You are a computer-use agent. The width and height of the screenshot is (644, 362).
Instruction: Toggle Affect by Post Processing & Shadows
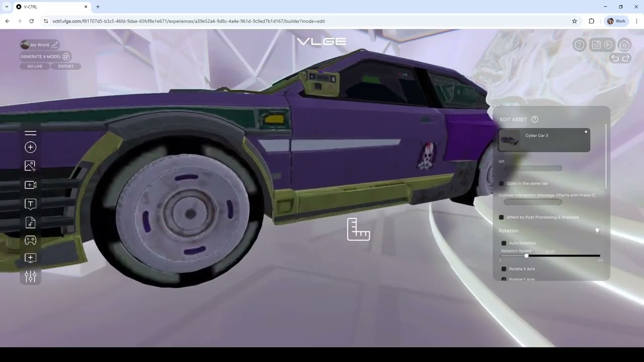click(501, 217)
